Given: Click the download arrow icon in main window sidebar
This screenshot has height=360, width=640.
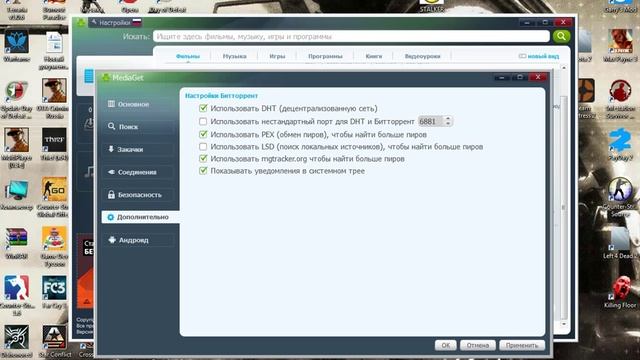Looking at the screenshot, I should click(89, 123).
